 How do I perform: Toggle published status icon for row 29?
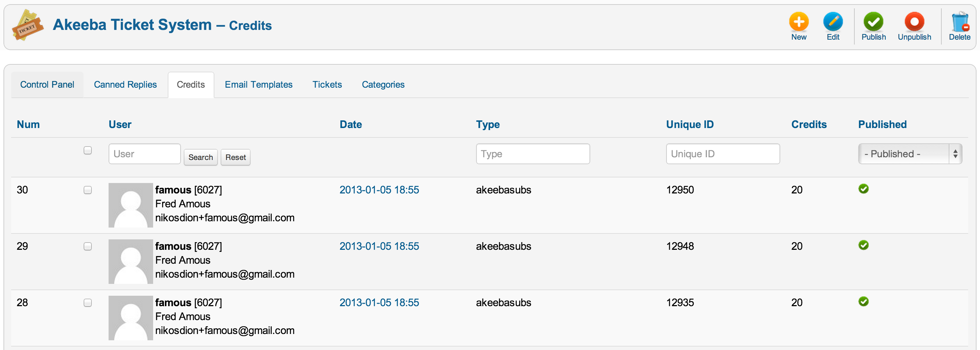coord(863,245)
